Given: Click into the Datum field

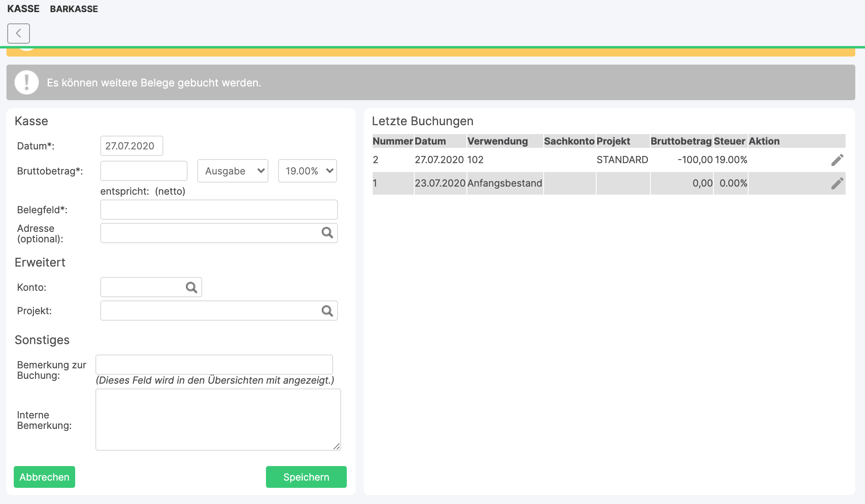Looking at the screenshot, I should tap(131, 146).
